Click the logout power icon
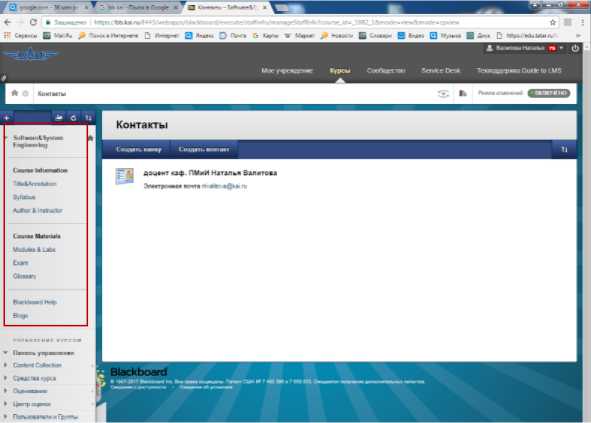 click(575, 48)
